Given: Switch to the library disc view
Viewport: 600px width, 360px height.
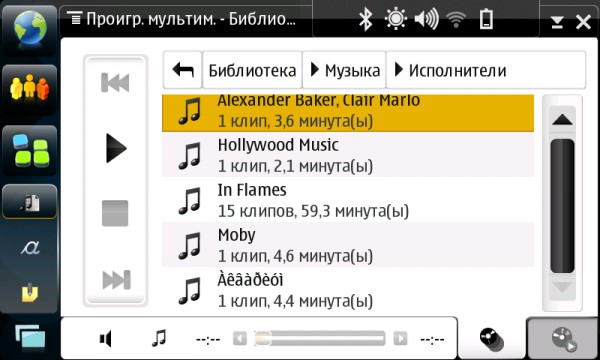Looking at the screenshot, I should point(492,339).
